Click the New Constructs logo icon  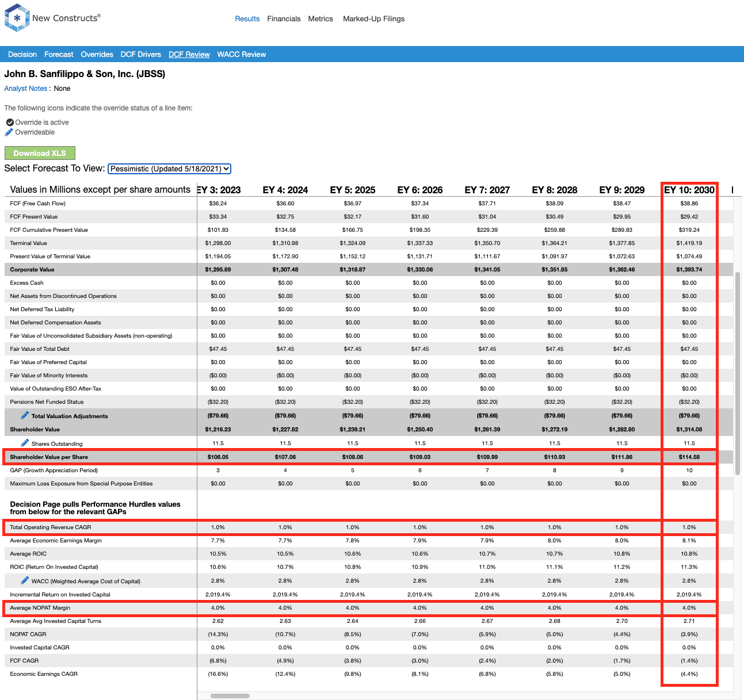coord(17,18)
